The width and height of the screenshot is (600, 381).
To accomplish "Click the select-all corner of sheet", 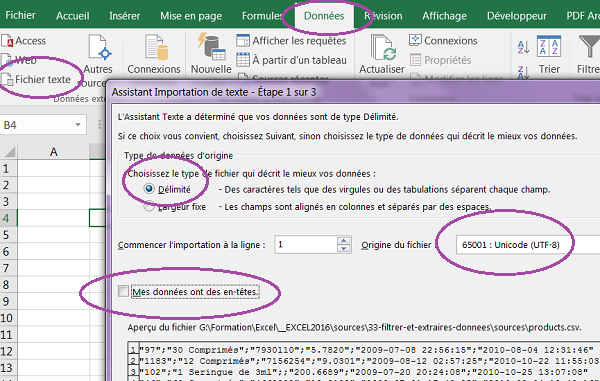I will [9, 152].
